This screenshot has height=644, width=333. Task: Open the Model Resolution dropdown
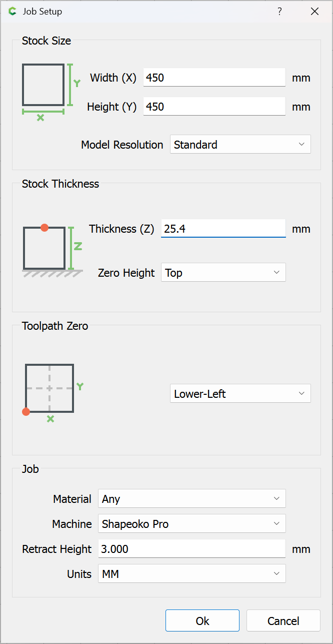click(240, 145)
